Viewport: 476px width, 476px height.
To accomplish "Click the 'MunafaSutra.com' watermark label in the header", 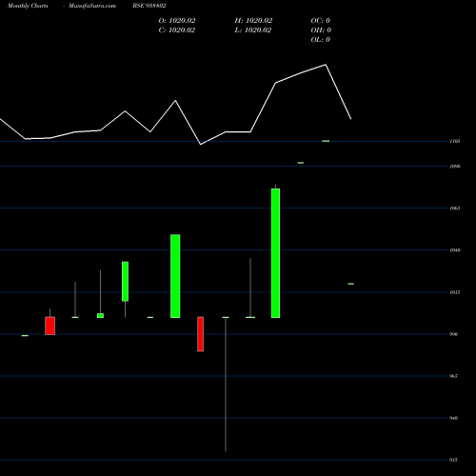I will (x=92, y=6).
